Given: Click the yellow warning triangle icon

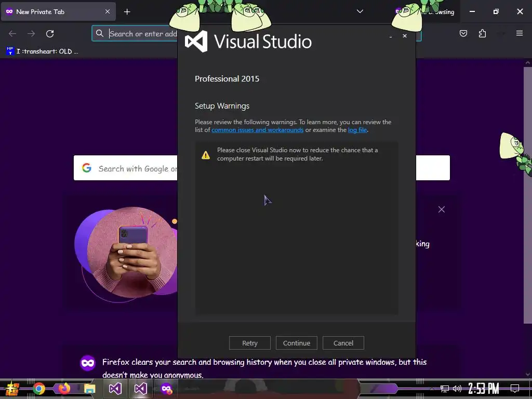Looking at the screenshot, I should coord(206,155).
